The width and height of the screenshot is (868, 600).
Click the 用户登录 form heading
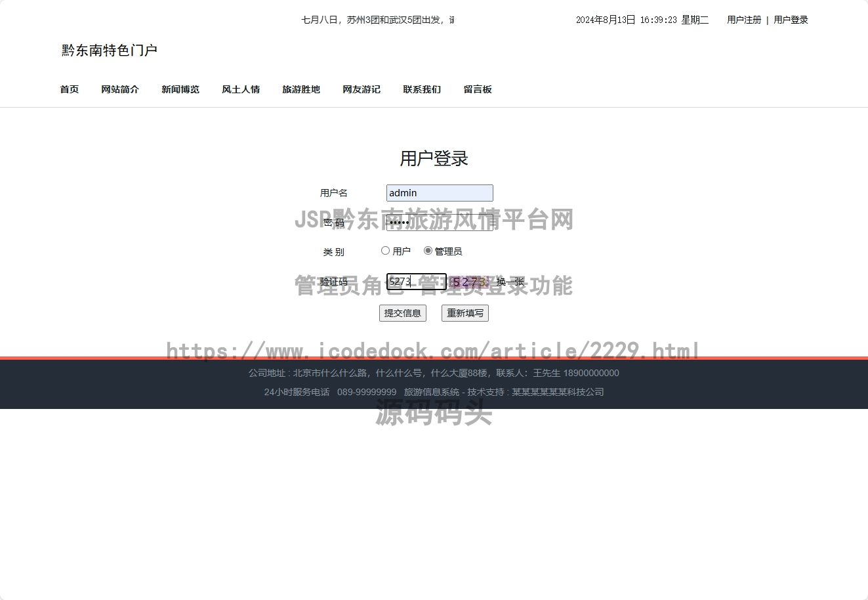pos(434,158)
